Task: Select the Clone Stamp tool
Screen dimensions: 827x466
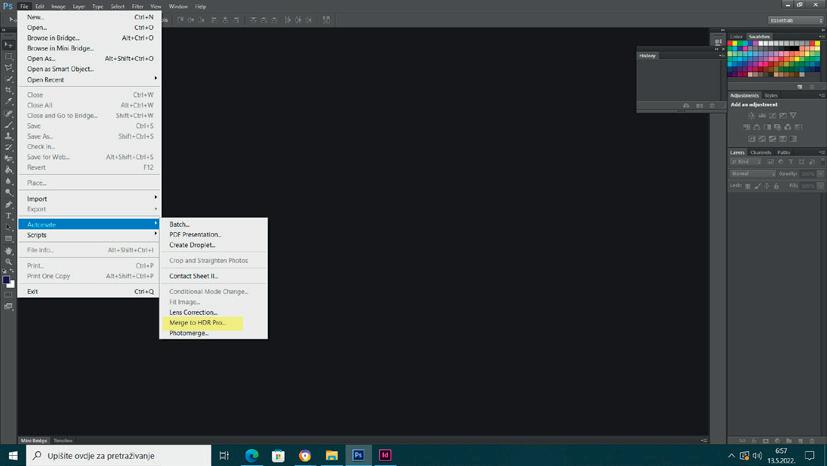Action: 8,136
